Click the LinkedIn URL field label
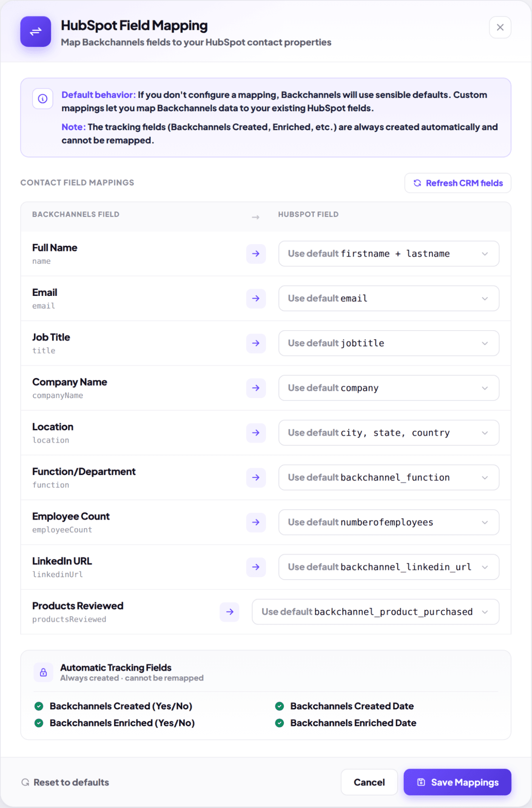The image size is (532, 808). click(x=62, y=561)
